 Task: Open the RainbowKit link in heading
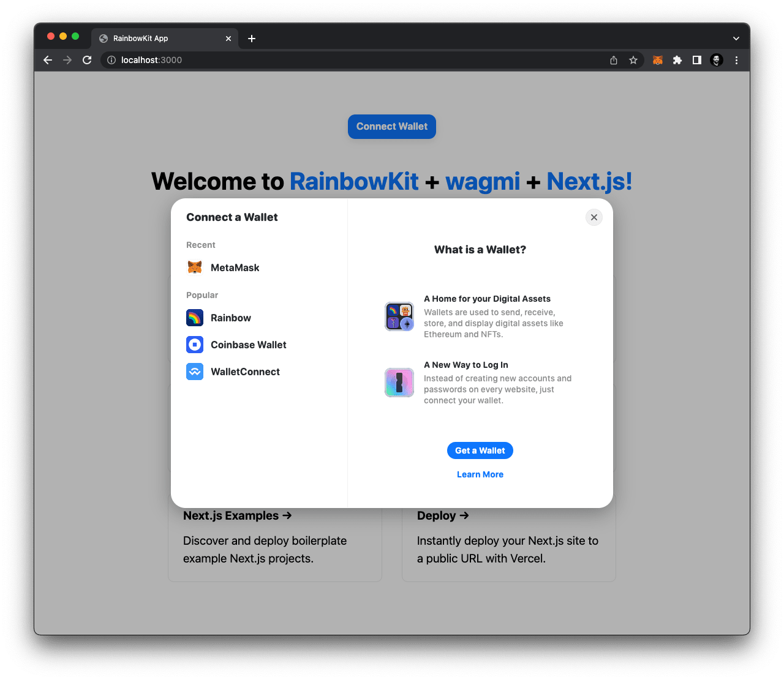[354, 181]
